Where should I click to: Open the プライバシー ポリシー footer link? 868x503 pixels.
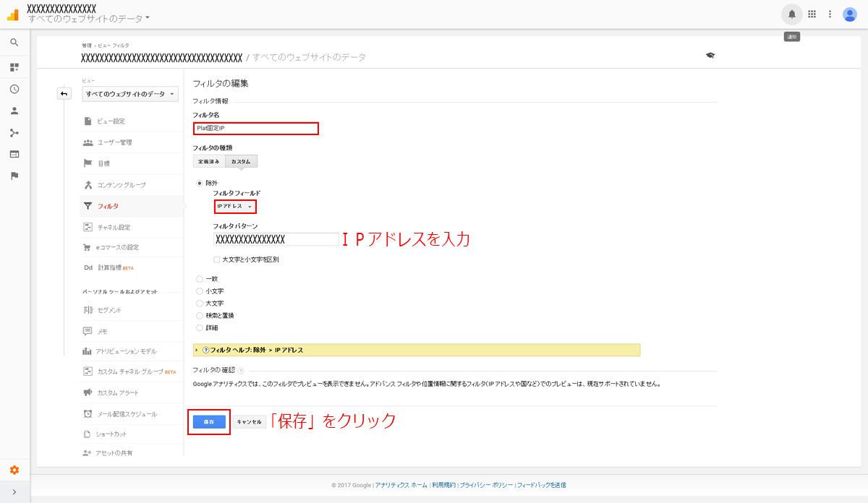tap(486, 485)
